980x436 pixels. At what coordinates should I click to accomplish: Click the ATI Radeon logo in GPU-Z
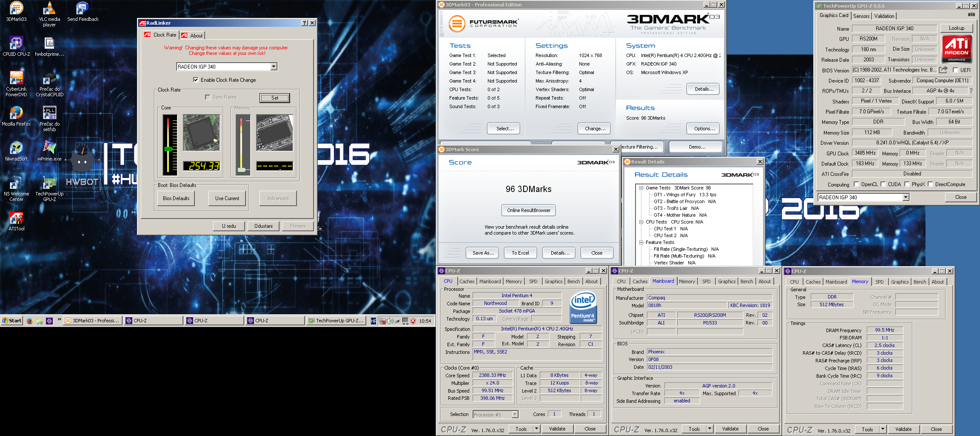pyautogui.click(x=957, y=49)
